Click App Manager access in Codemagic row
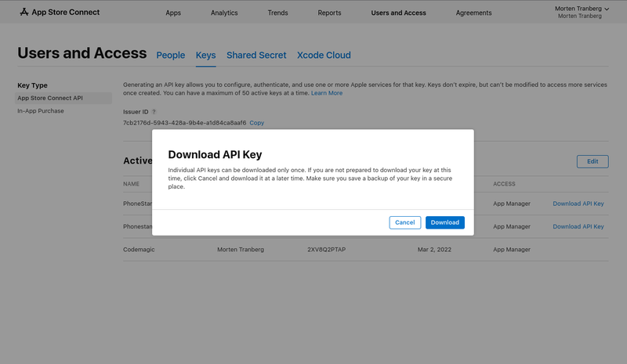 click(x=512, y=250)
